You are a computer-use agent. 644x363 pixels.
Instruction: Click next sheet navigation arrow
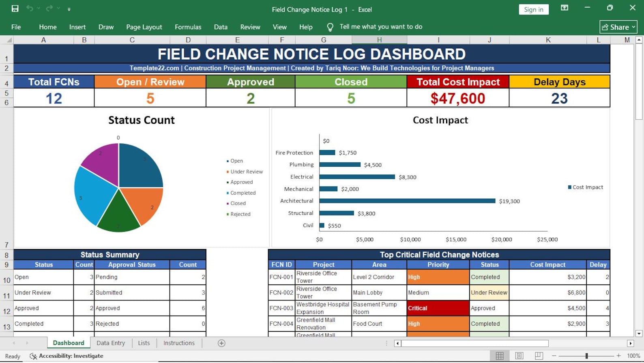[27, 343]
